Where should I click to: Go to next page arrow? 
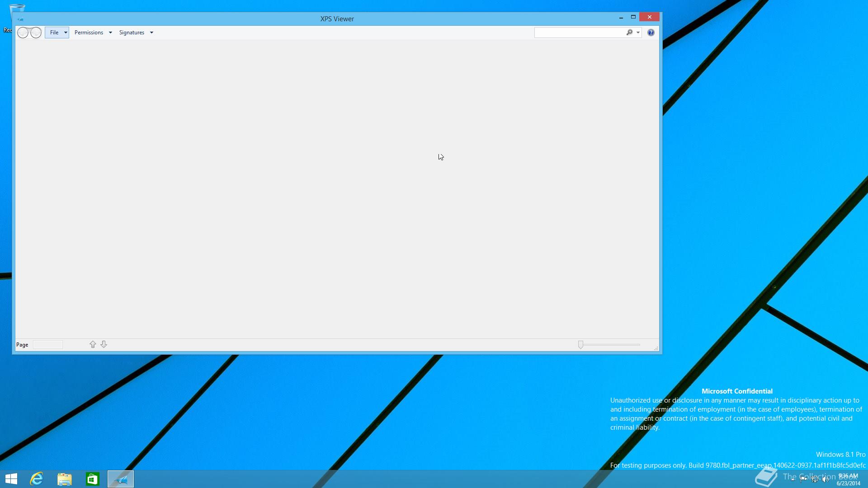click(104, 344)
